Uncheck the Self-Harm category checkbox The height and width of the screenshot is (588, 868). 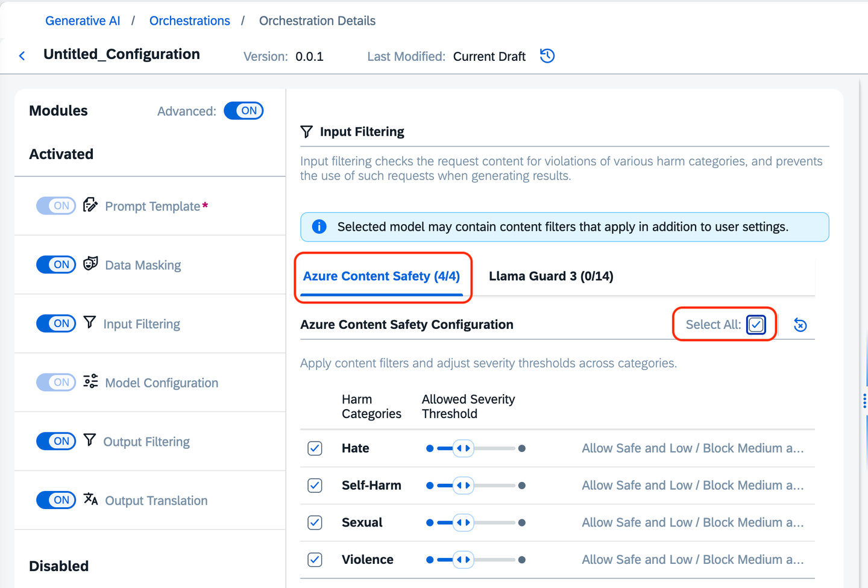315,486
